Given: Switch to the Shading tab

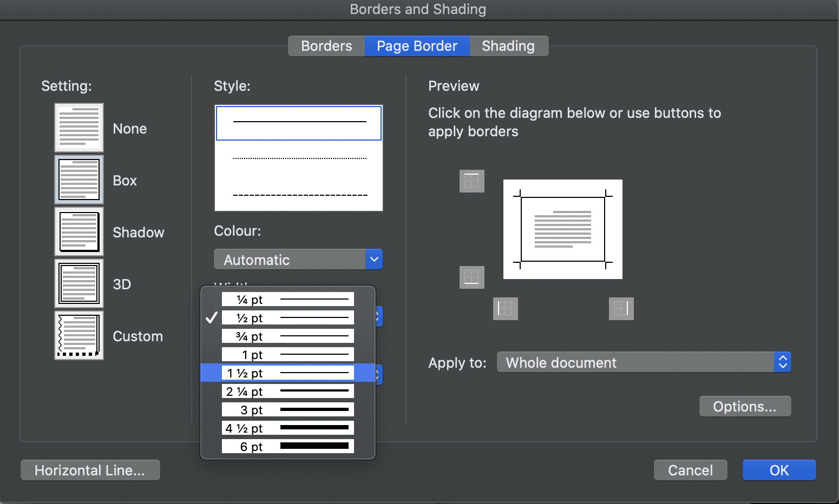Looking at the screenshot, I should tap(508, 46).
